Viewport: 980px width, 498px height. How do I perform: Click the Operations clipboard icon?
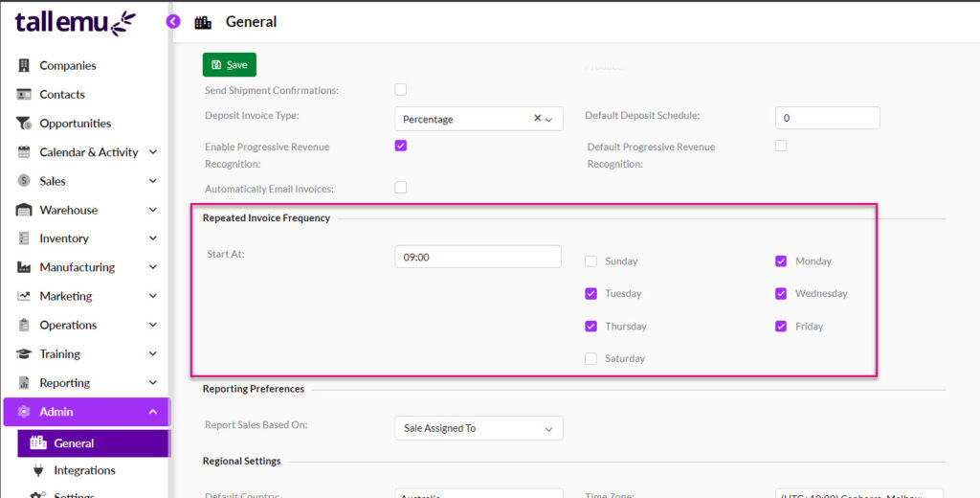pyautogui.click(x=24, y=325)
